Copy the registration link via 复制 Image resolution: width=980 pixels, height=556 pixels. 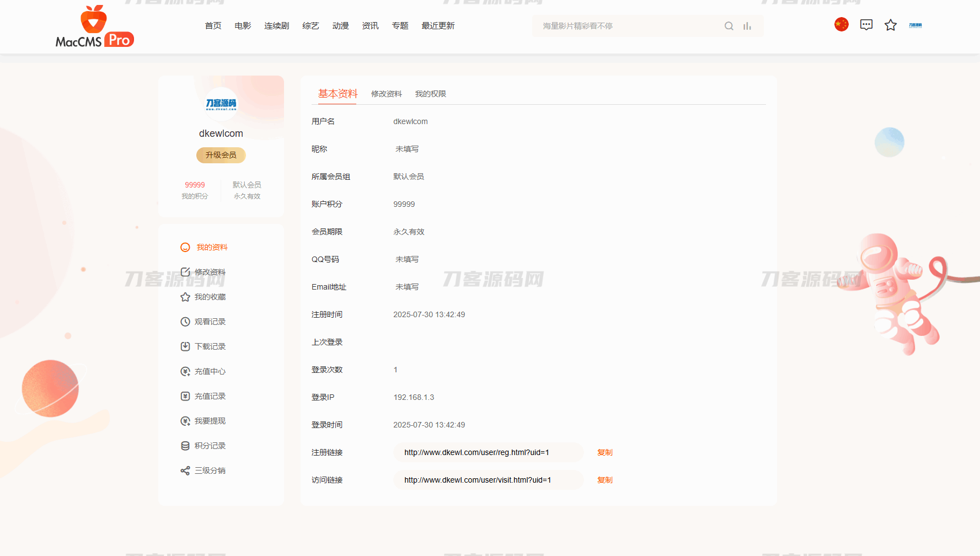click(x=604, y=452)
